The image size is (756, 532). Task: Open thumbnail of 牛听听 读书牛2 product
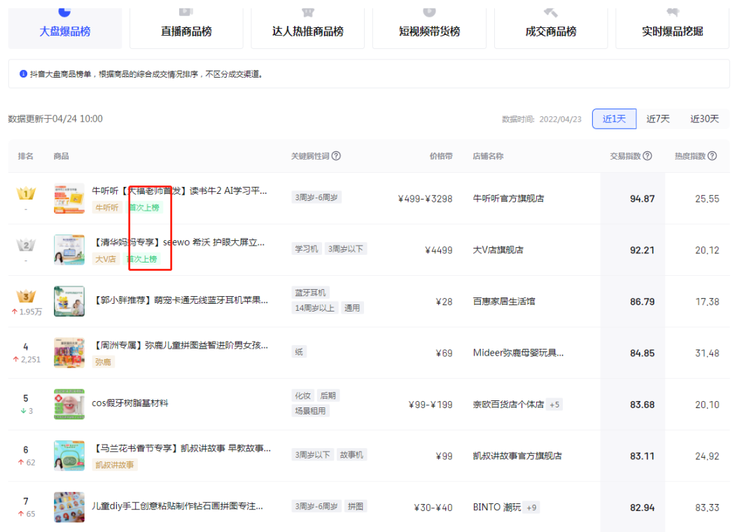[x=69, y=198]
